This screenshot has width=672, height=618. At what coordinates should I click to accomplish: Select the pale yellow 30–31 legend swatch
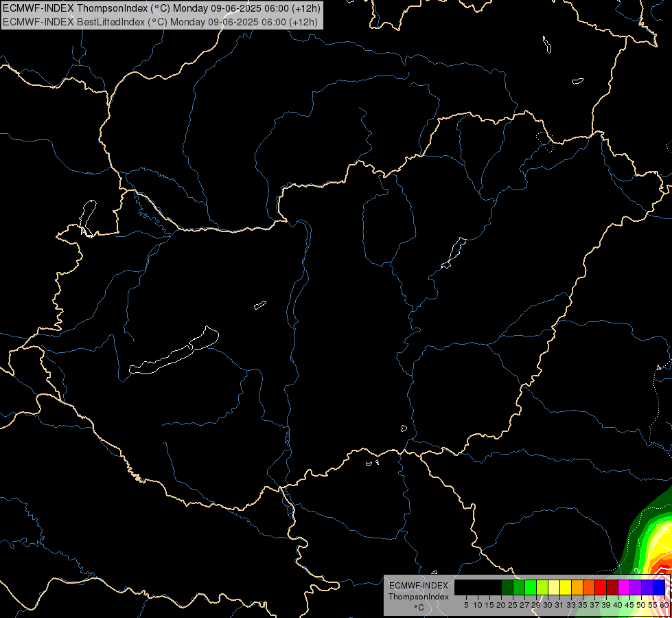[x=554, y=588]
